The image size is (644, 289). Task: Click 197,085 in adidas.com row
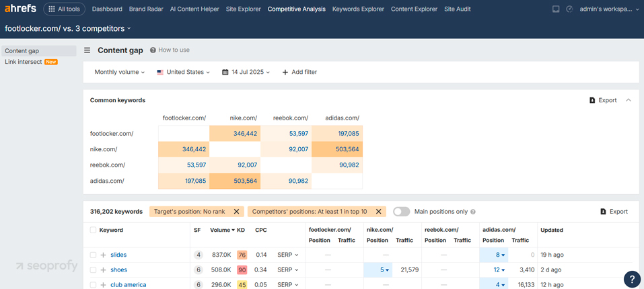(x=194, y=181)
